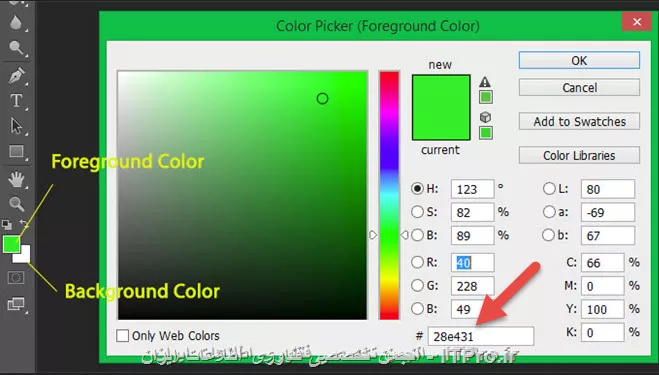Select the Path Selection arrow tool
Screen dimensions: 659x375
[x=16, y=126]
